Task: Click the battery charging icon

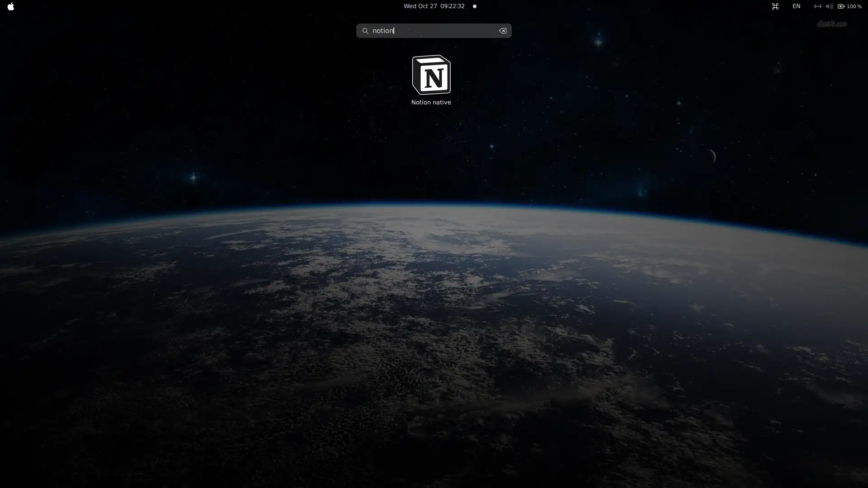Action: pyautogui.click(x=841, y=6)
